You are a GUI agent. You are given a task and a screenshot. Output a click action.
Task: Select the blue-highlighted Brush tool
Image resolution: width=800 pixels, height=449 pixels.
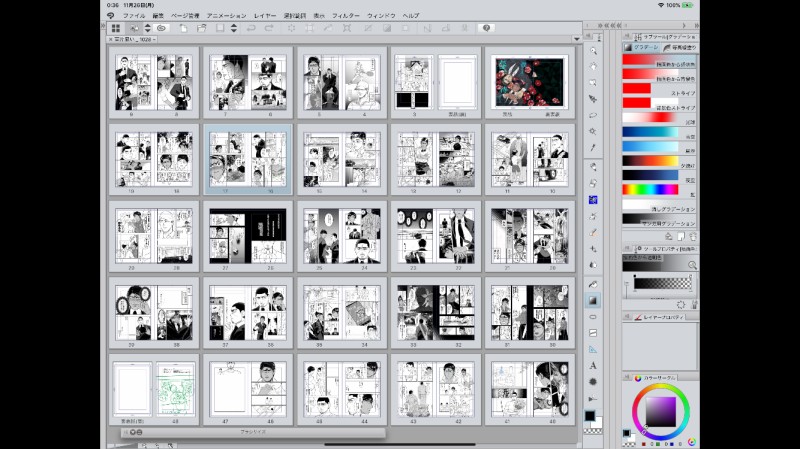click(x=593, y=199)
